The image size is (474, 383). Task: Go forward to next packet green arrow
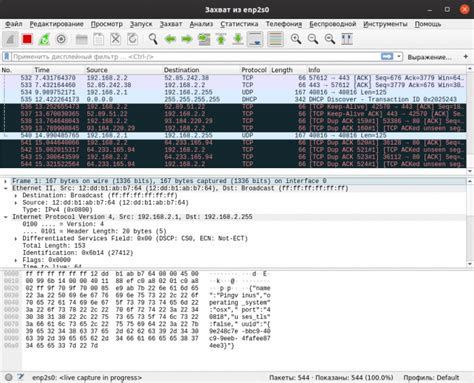point(187,39)
